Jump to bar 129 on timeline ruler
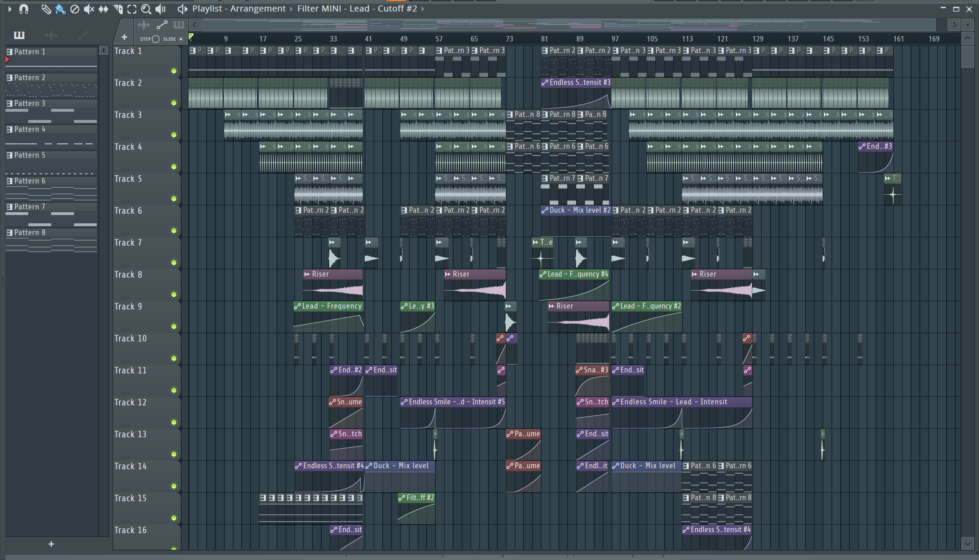Image resolution: width=979 pixels, height=560 pixels. coord(758,39)
